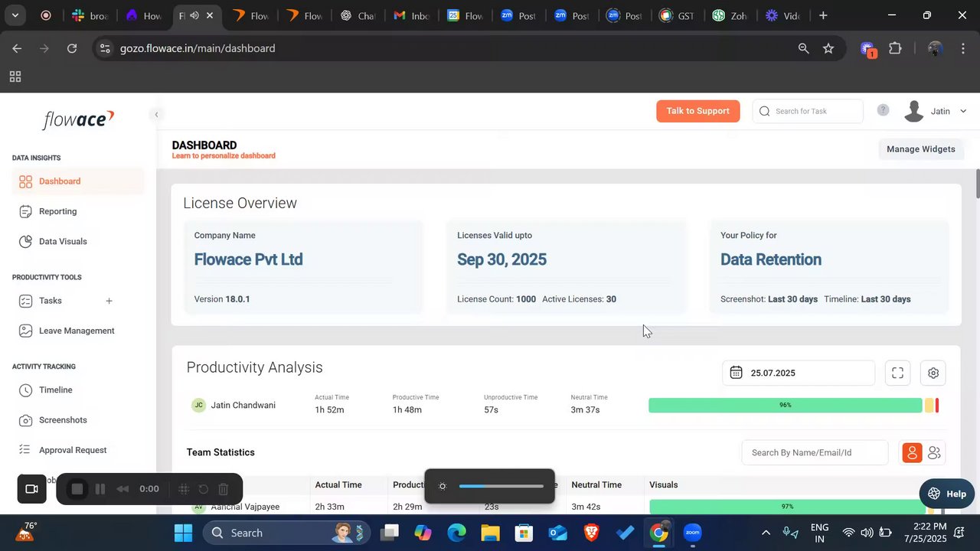The width and height of the screenshot is (980, 551).
Task: Open Productivity Analysis settings gear
Action: (933, 373)
